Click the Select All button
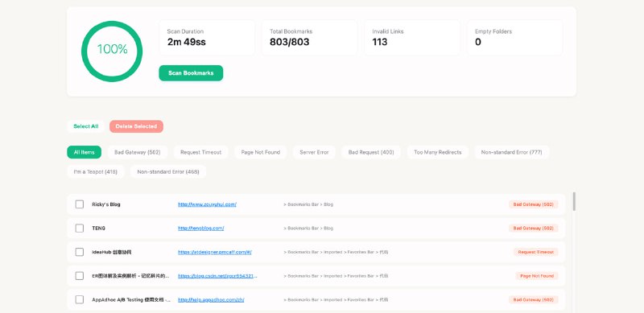644x313 pixels. 86,126
